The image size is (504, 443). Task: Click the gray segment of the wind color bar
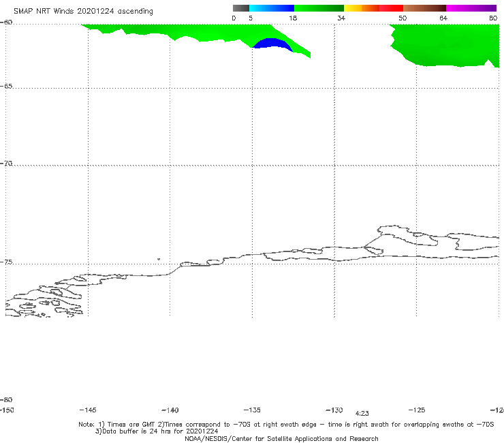click(240, 8)
